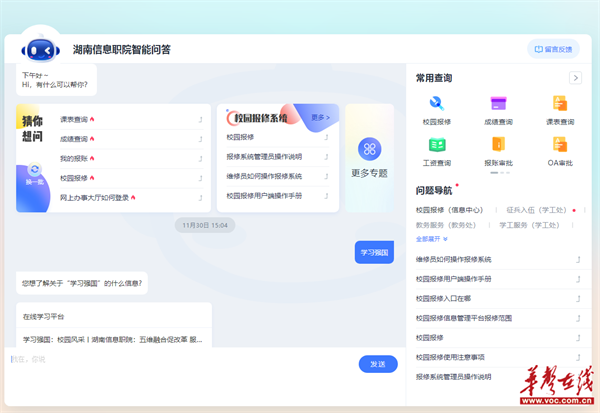Open the 课表查询 orange document icon
The image size is (600, 413).
point(560,103)
